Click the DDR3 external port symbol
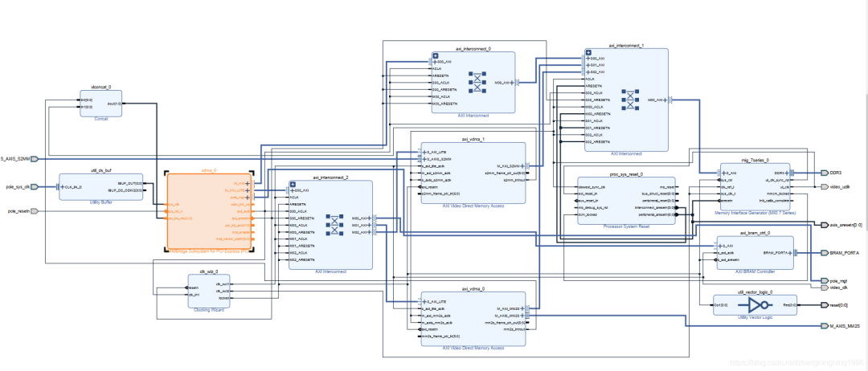This screenshot has width=868, height=371. coord(825,173)
